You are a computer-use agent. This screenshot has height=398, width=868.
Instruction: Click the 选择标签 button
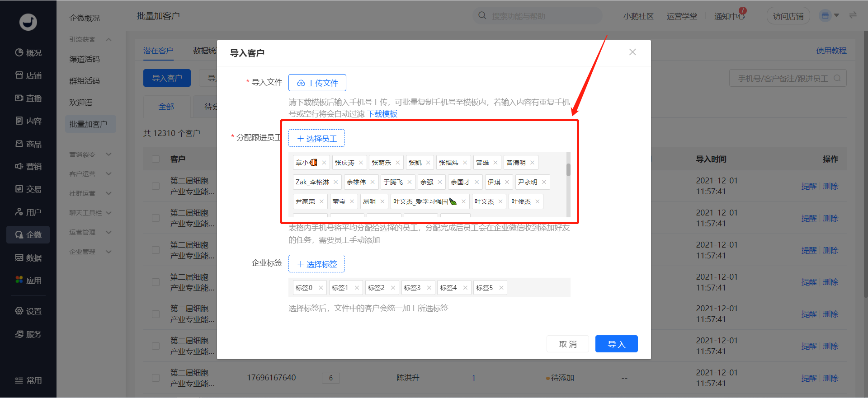[316, 264]
